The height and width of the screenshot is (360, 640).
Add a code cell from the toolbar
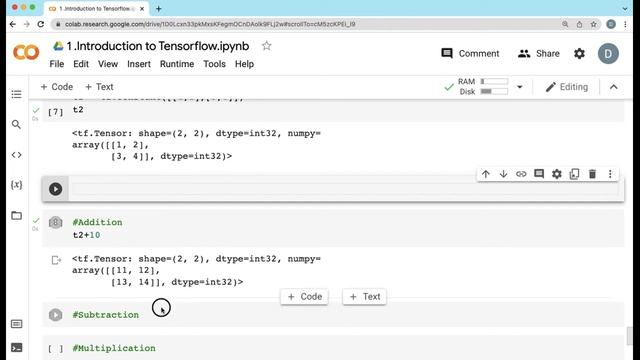point(56,87)
